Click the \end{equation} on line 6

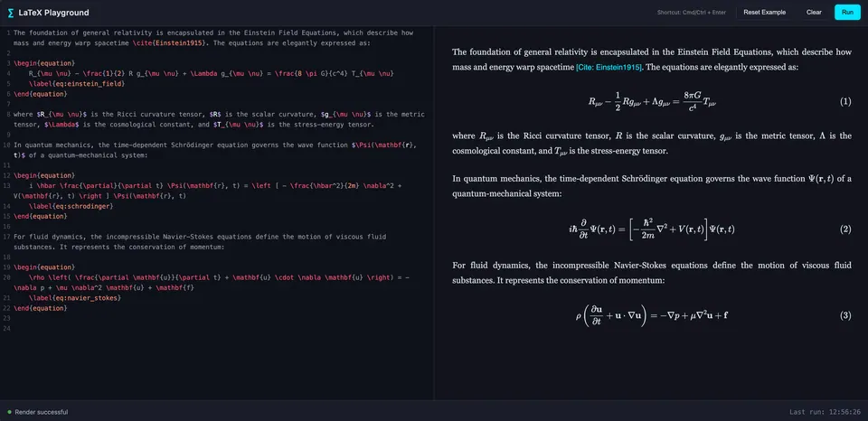click(x=41, y=94)
